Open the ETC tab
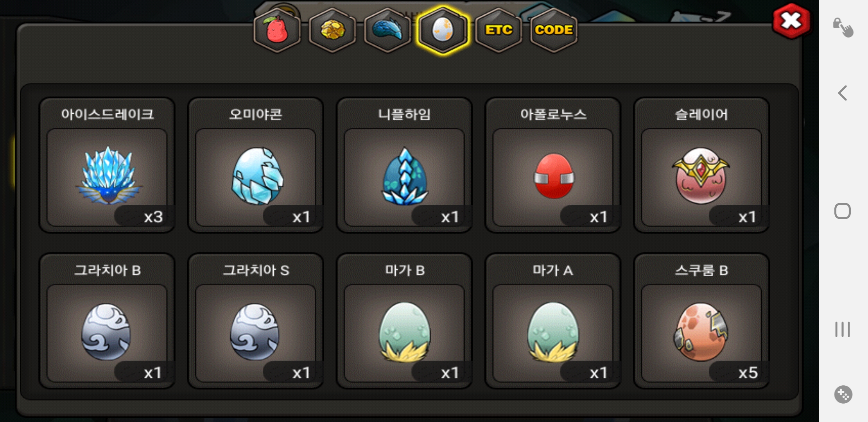Image resolution: width=868 pixels, height=422 pixels. coord(499,30)
